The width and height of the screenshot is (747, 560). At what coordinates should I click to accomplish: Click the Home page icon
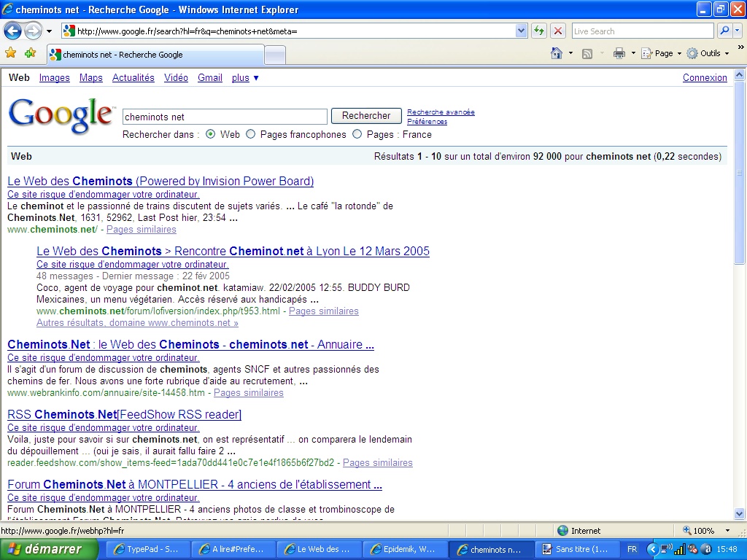coord(557,53)
